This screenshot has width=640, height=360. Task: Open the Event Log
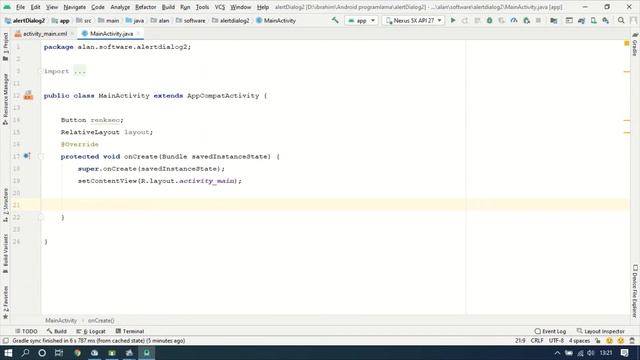click(550, 331)
